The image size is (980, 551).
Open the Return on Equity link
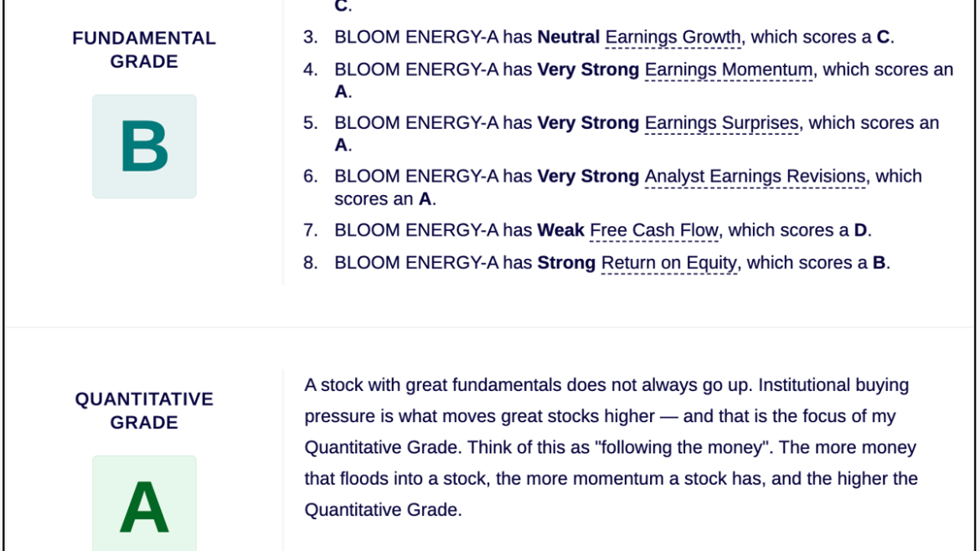(x=668, y=263)
